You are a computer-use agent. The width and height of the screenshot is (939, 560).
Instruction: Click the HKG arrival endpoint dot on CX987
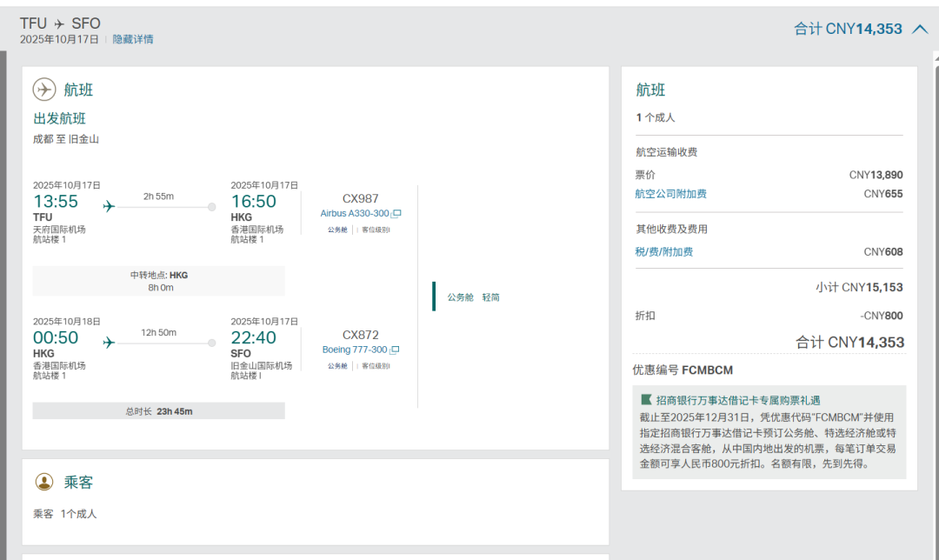(212, 207)
